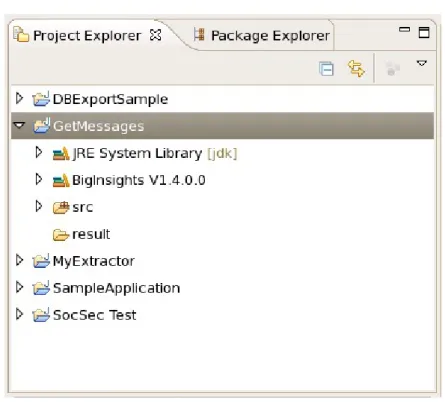Click the Collapse All toolbar icon
The image size is (445, 402).
point(326,69)
